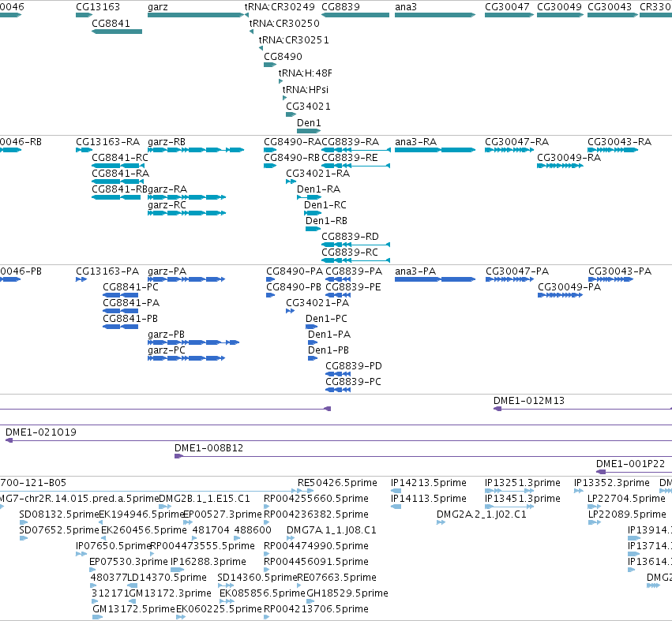Select the CG8839-RC transcript label

pyautogui.click(x=349, y=253)
